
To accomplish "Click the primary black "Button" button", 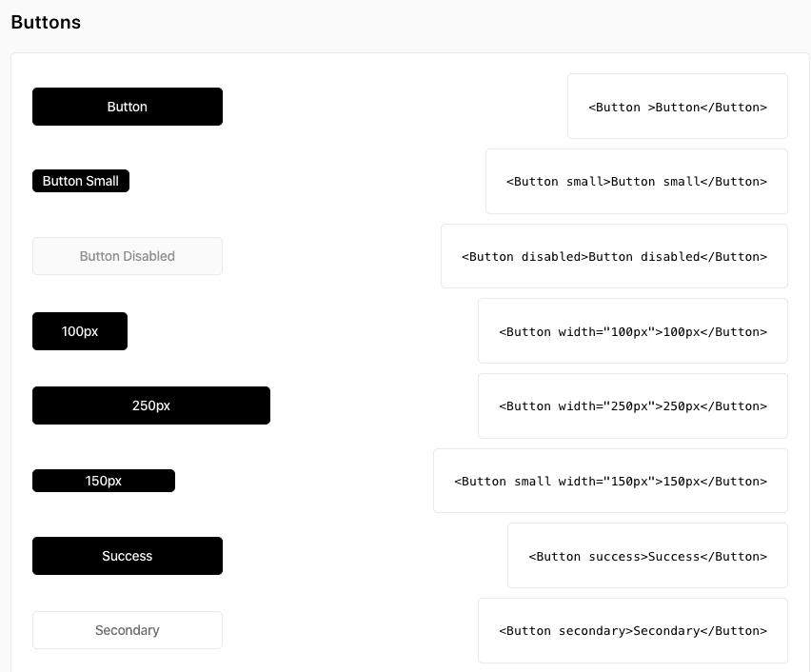I will pos(128,107).
